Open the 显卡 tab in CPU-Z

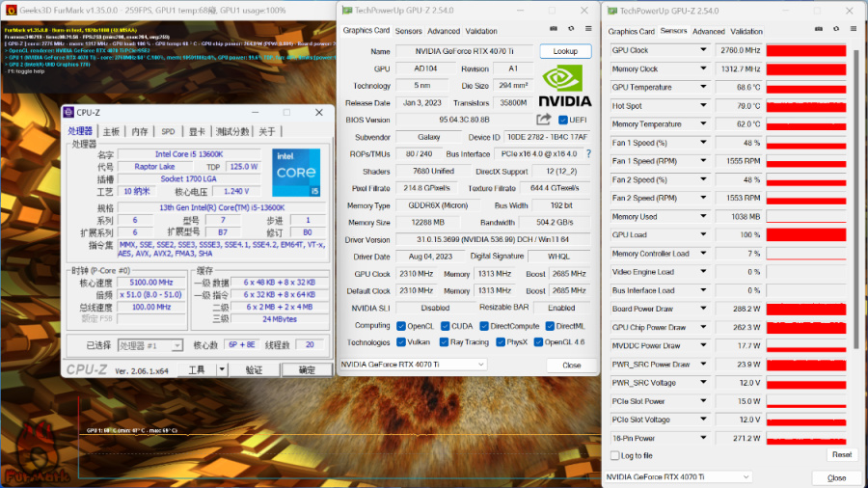click(x=197, y=131)
